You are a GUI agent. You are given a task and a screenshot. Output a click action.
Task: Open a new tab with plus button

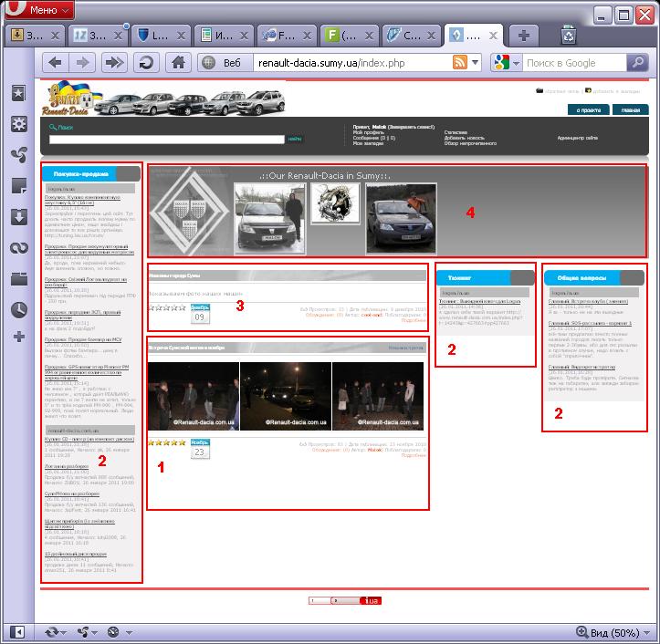(524, 36)
